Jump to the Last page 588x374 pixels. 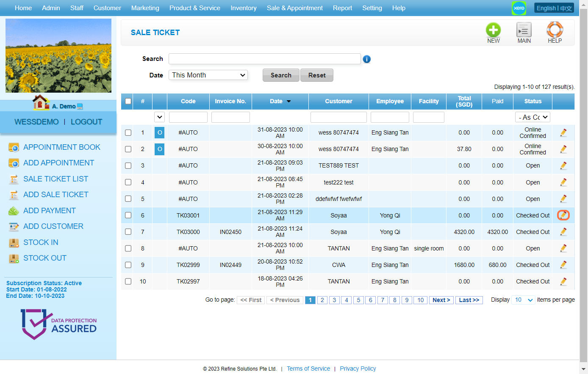click(x=469, y=300)
